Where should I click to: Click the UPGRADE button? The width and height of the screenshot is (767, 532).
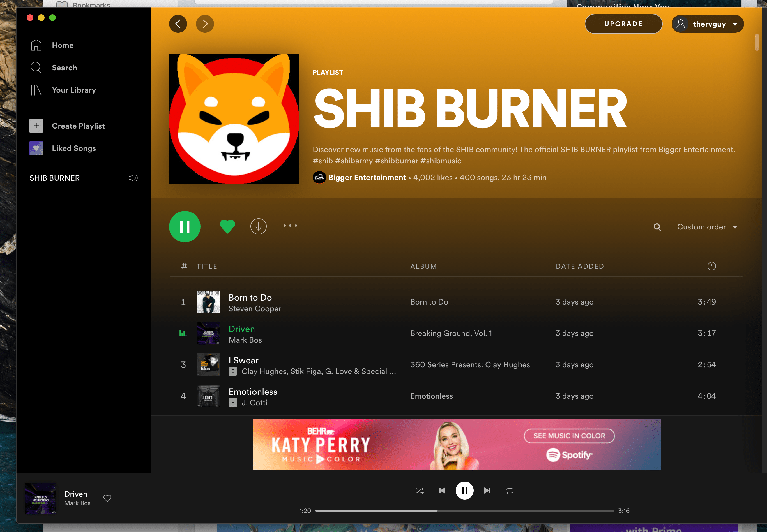click(623, 24)
